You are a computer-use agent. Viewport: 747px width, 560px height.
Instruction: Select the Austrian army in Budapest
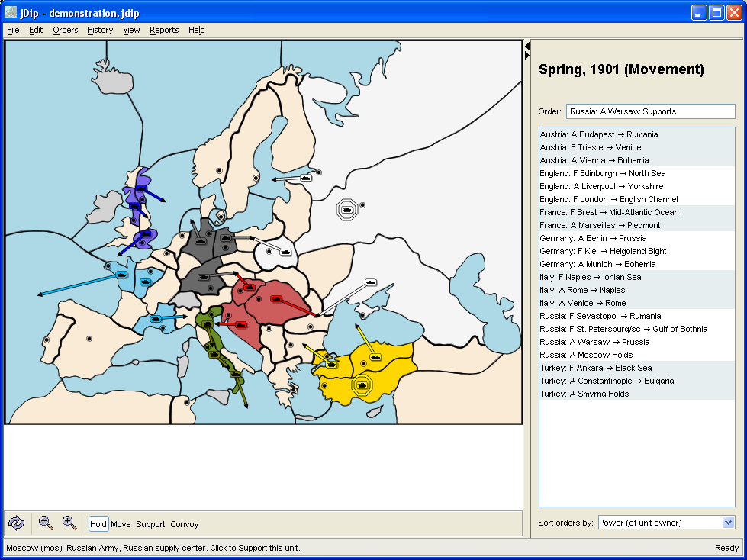pyautogui.click(x=276, y=298)
